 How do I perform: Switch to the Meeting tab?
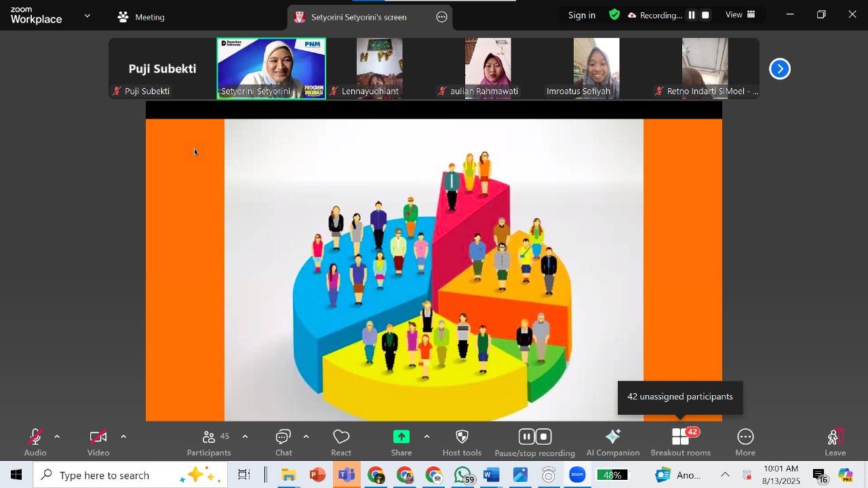142,17
